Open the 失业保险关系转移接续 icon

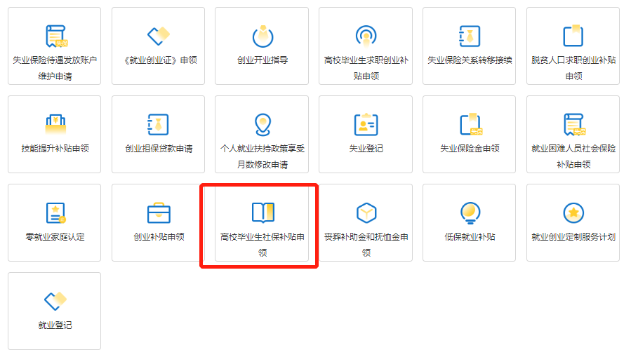[x=470, y=36]
